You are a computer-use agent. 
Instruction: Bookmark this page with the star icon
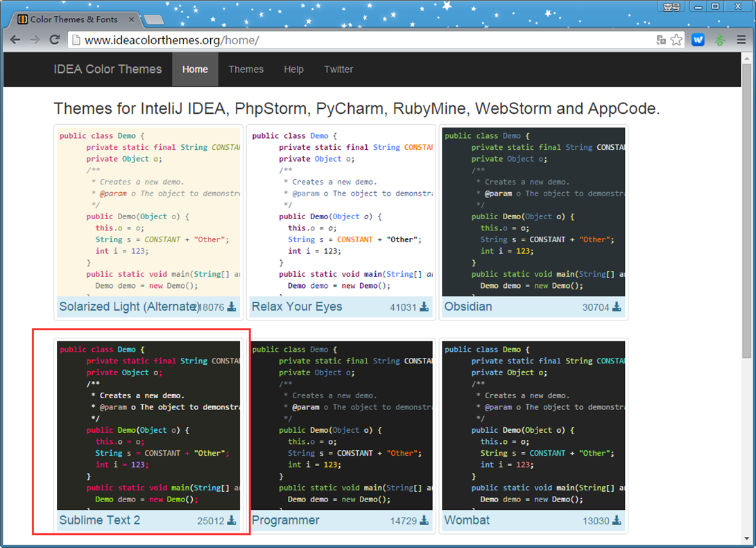(676, 40)
